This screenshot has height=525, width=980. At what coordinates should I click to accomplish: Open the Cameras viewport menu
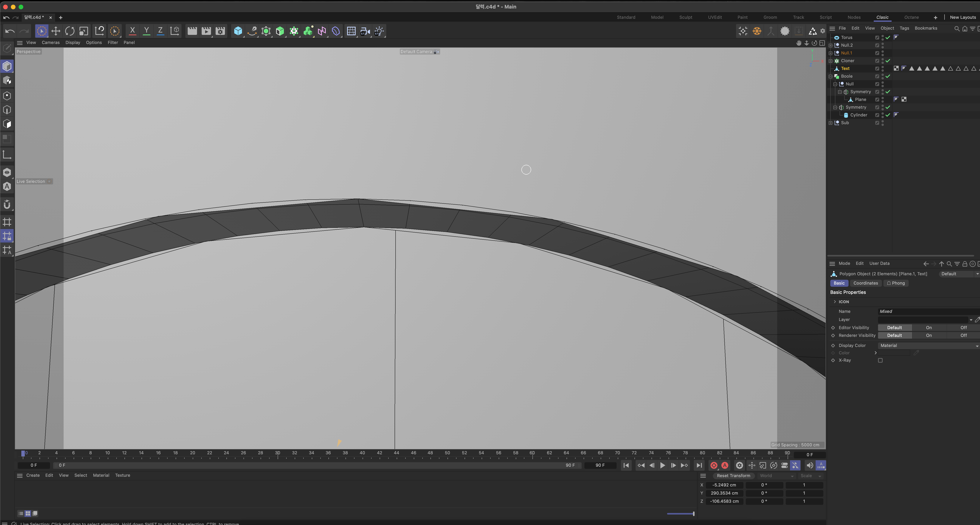51,43
